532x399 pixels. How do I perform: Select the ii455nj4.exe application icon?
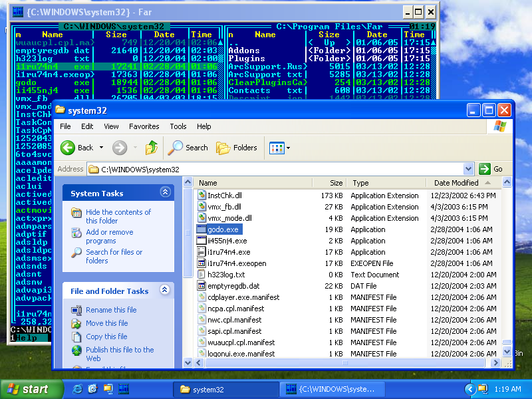tap(201, 241)
